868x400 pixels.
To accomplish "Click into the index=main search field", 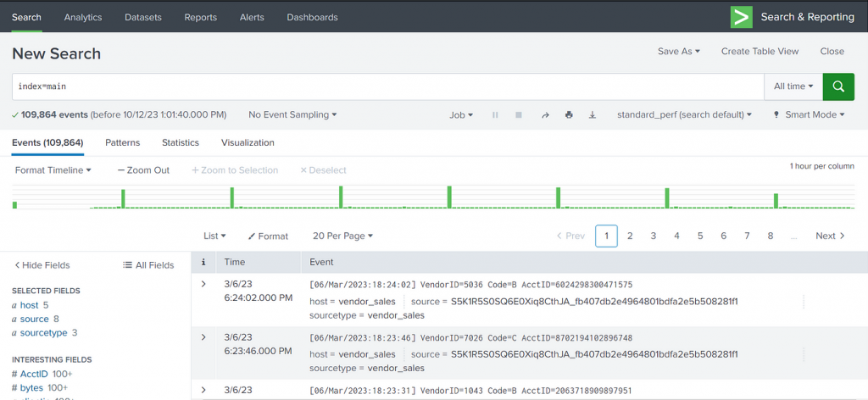I will point(386,86).
